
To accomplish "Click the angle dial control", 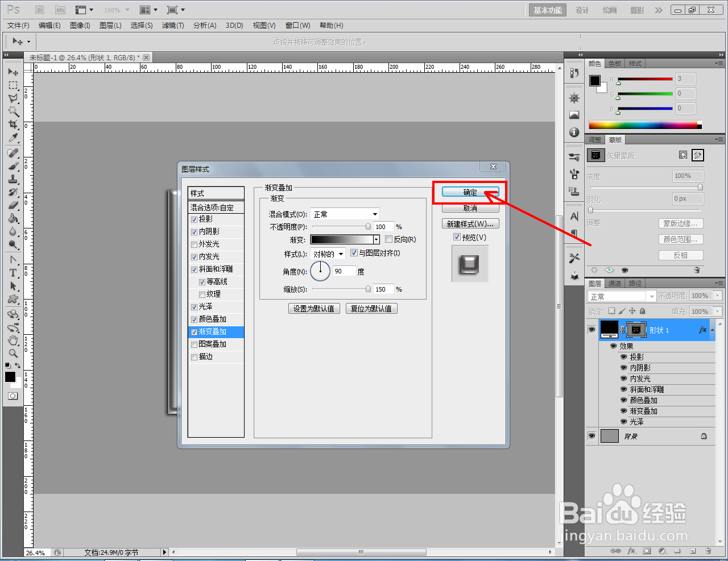I will click(320, 271).
